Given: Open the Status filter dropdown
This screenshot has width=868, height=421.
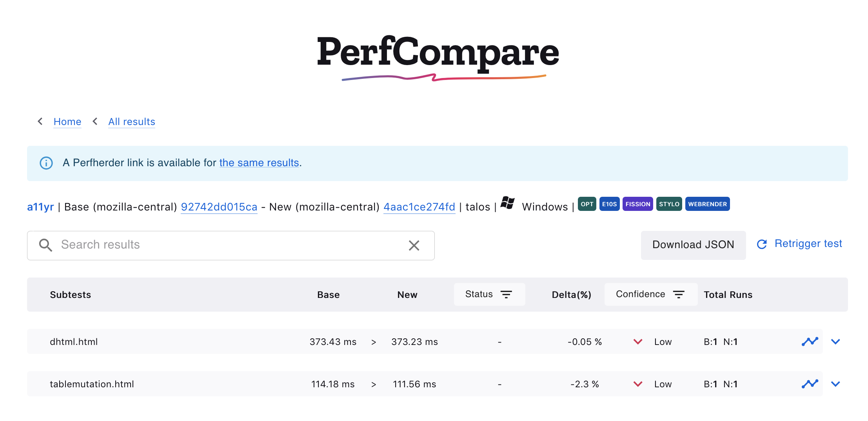Looking at the screenshot, I should click(489, 294).
